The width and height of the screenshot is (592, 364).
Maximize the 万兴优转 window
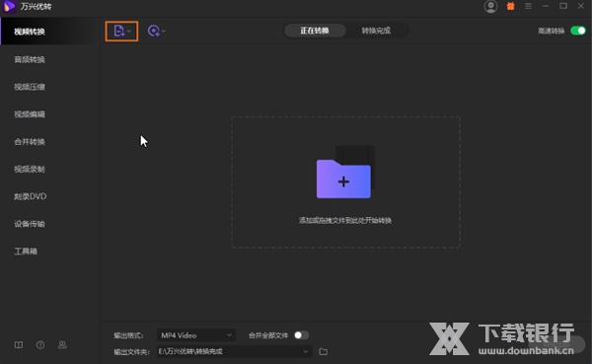click(x=563, y=6)
